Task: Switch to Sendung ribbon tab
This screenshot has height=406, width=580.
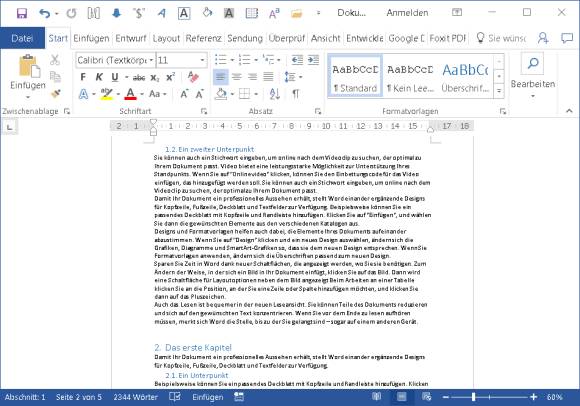Action: [x=245, y=38]
